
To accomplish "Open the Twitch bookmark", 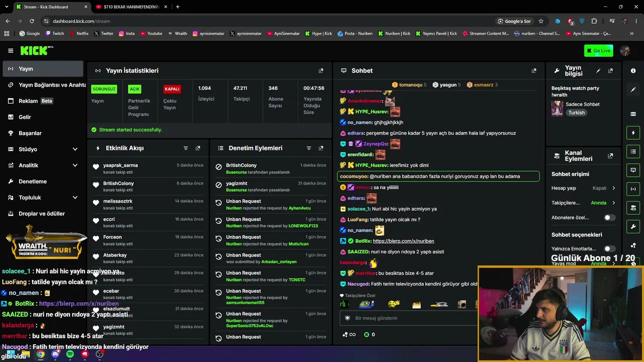I will pyautogui.click(x=55, y=34).
